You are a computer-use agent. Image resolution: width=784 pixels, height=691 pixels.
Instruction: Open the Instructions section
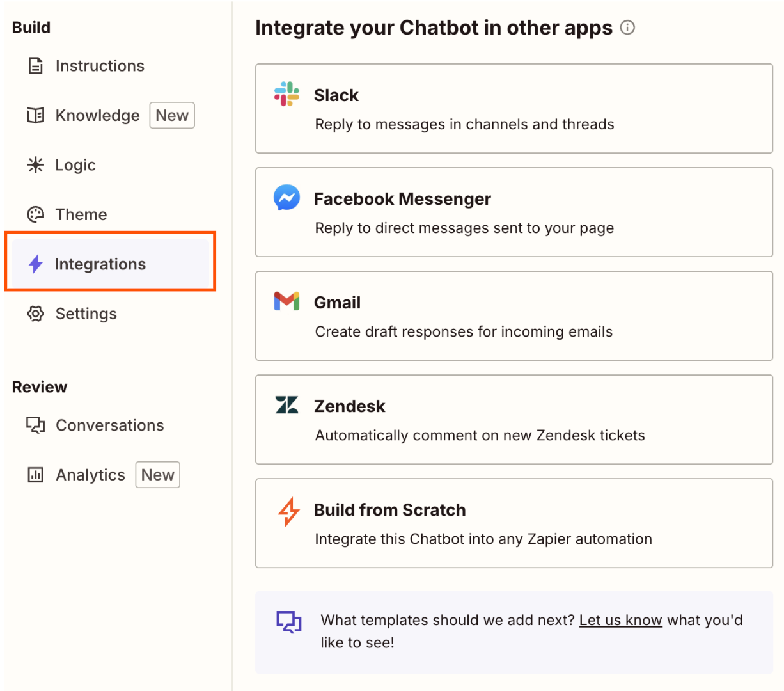(111, 66)
